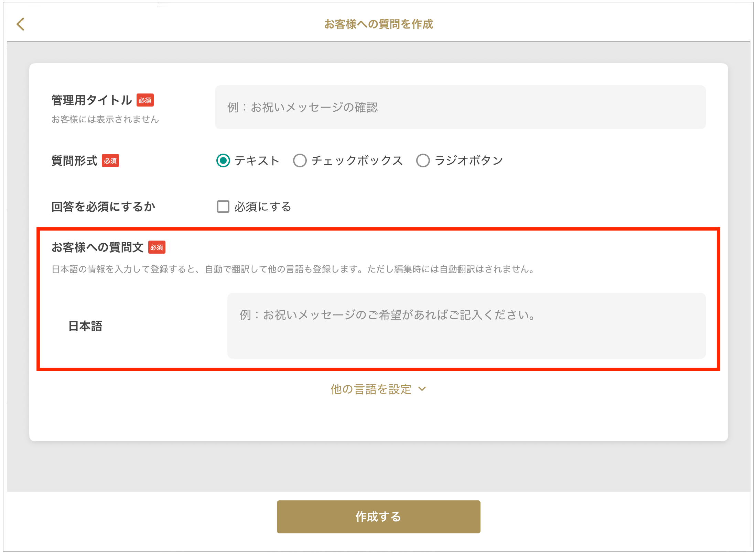The image size is (756, 554).
Task: Click the 必須 badge beside 管理用タイトル
Action: 145,100
